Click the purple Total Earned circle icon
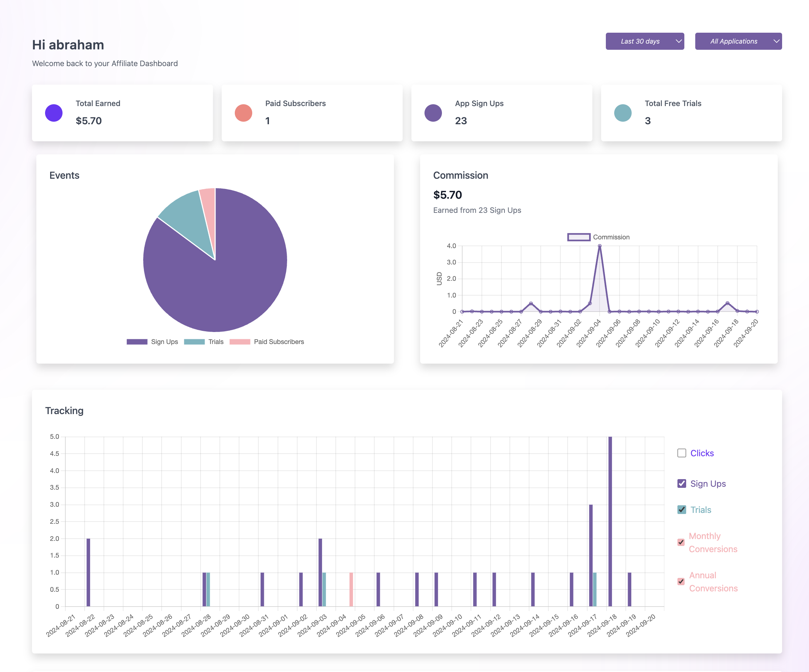809x672 pixels. [x=53, y=113]
